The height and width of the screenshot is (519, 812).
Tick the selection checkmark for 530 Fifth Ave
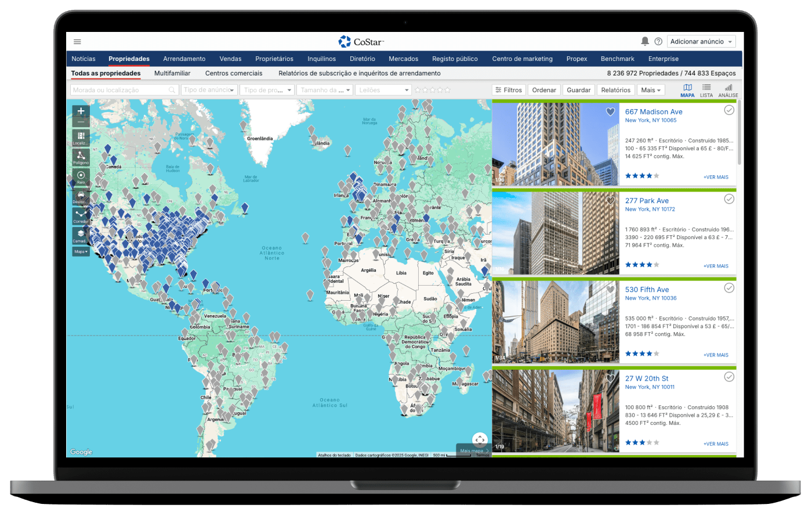click(729, 288)
